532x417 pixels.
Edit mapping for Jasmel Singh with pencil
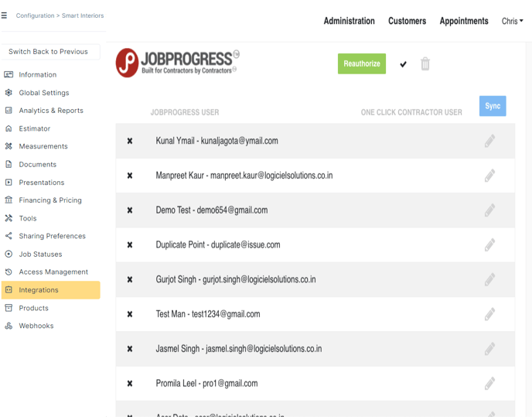point(489,349)
